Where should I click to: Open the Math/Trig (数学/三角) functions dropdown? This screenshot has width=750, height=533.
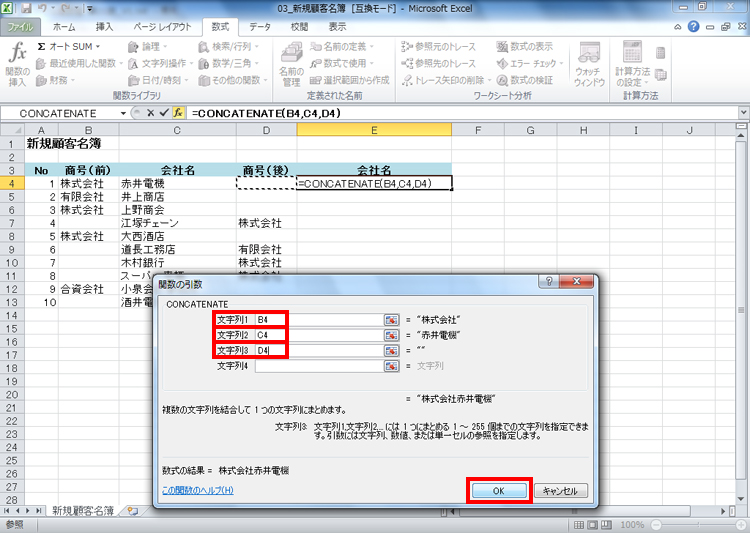tap(229, 63)
